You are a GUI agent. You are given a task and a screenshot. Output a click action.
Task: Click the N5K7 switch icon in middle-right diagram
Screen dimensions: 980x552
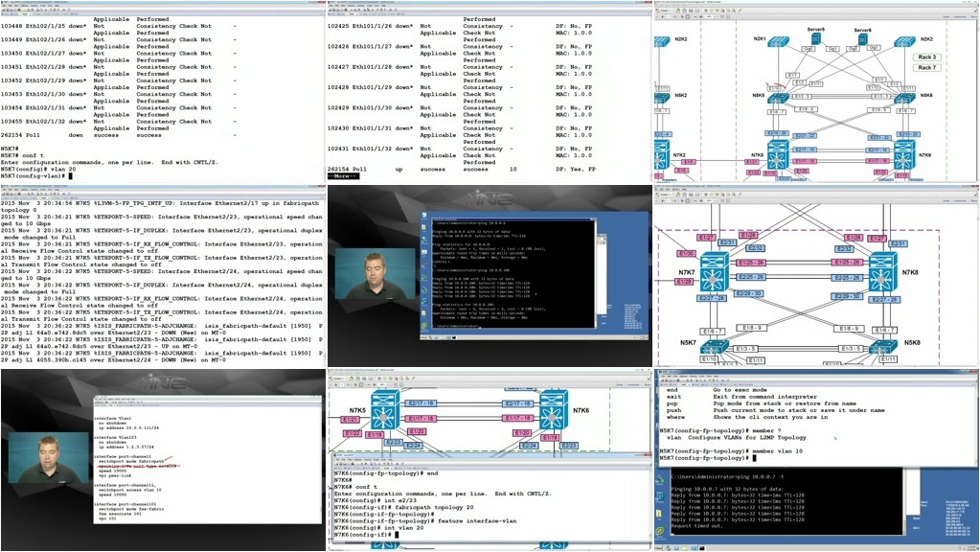715,348
